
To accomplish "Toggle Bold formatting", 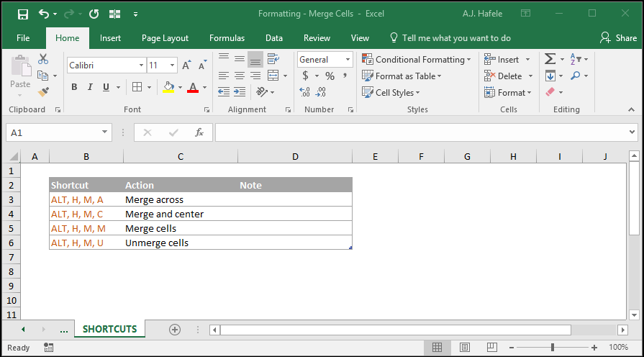I will [x=74, y=86].
